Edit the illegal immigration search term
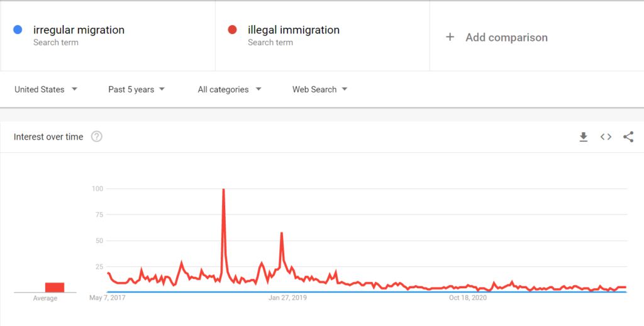 pos(293,30)
